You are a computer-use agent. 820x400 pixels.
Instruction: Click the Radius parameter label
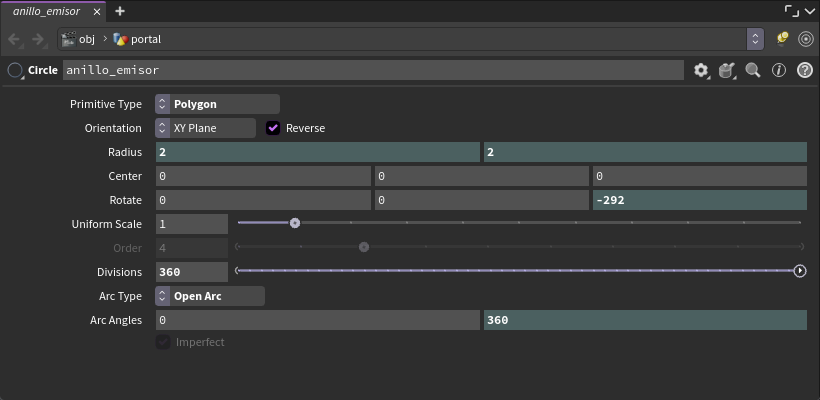coord(125,152)
